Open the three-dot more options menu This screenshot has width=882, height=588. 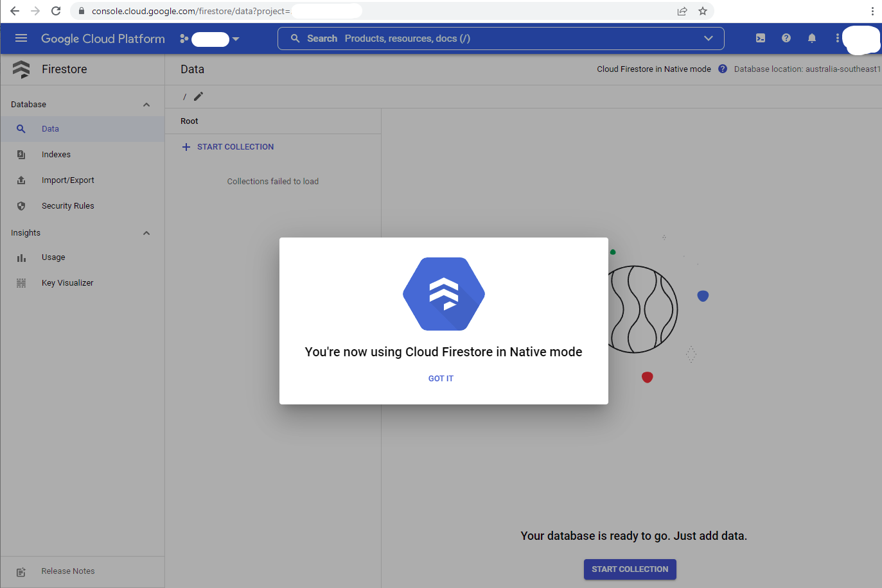[838, 39]
